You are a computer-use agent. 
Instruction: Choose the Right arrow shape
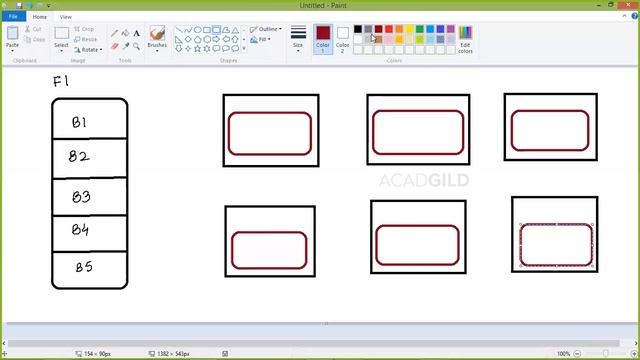coord(216,40)
